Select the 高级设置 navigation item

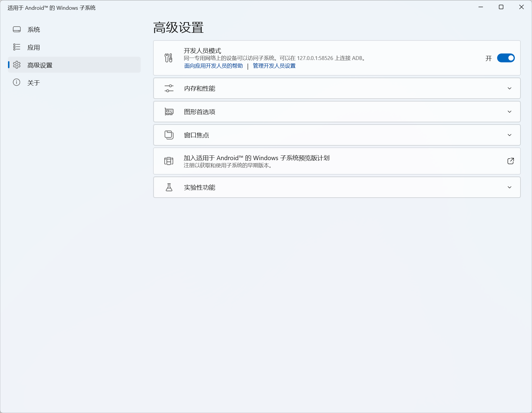click(x=74, y=65)
